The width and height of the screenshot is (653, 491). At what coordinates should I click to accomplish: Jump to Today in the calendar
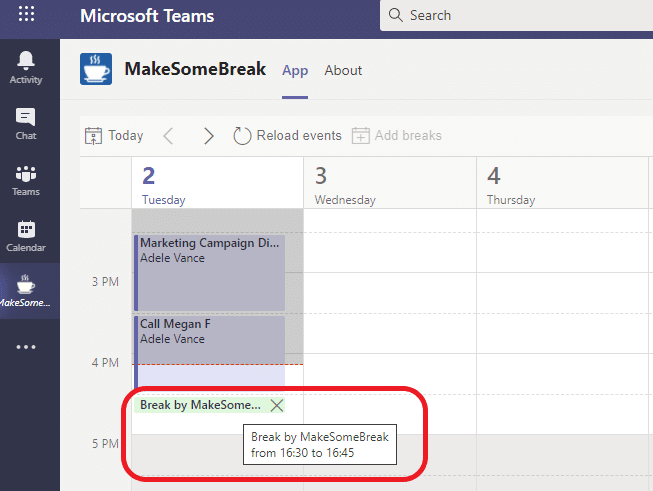pos(114,136)
